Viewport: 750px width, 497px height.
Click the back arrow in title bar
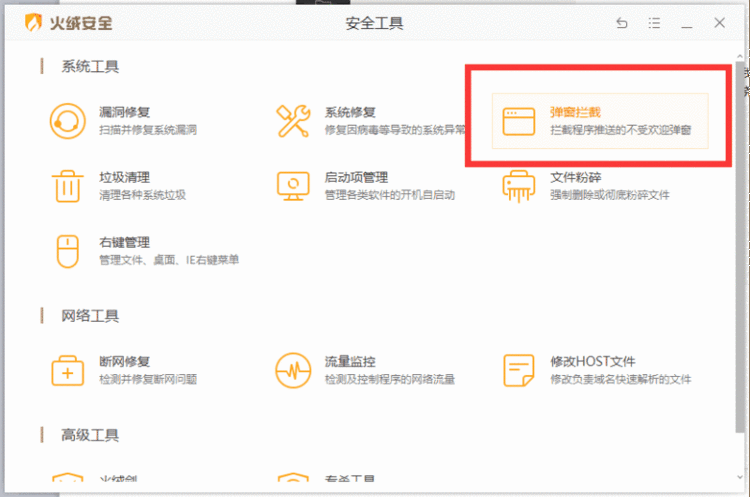622,22
